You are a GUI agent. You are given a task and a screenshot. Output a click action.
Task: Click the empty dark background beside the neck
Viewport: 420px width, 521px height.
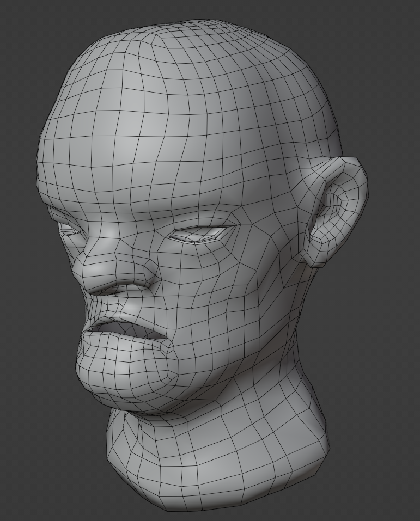click(376, 436)
